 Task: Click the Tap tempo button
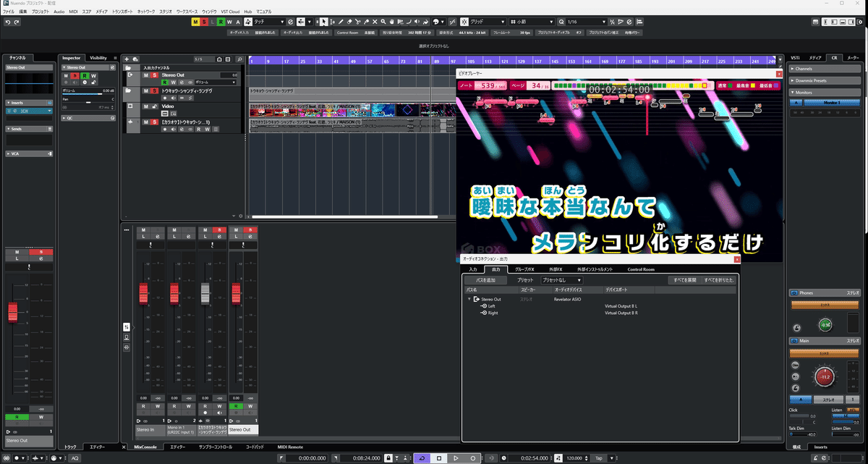pos(598,458)
